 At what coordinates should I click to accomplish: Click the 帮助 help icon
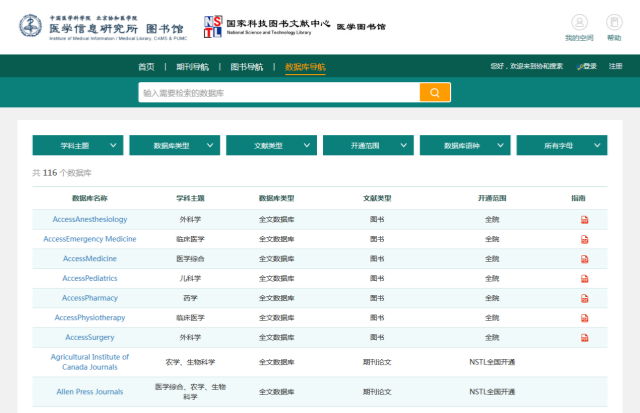[613, 22]
